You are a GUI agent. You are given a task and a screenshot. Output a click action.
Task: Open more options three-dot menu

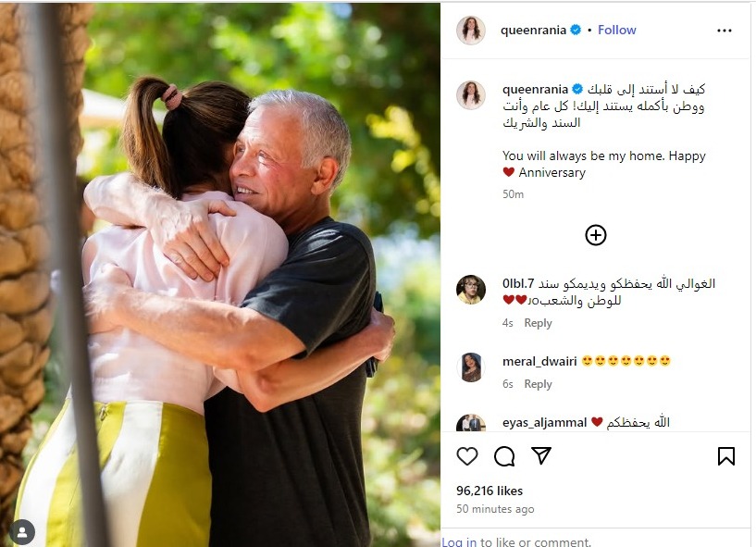(725, 31)
